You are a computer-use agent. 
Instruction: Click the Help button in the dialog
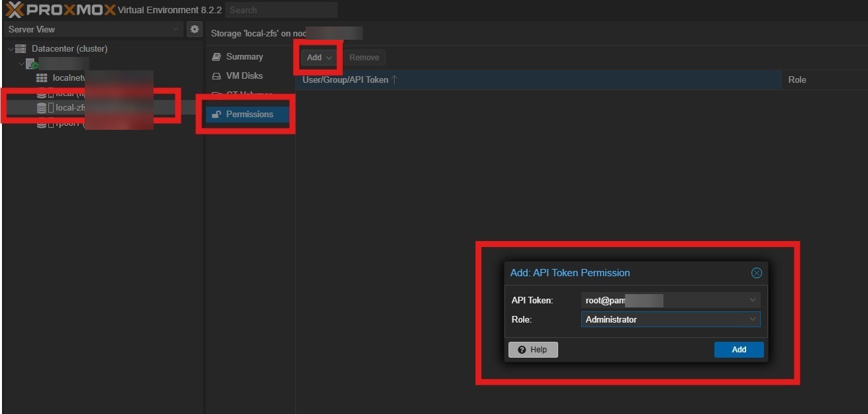(x=533, y=350)
